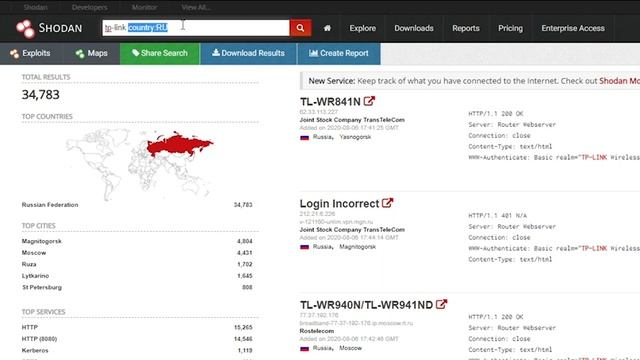Screen dimensions: 640x360
Task: Click Developers link in top bar
Action: coord(89,7)
